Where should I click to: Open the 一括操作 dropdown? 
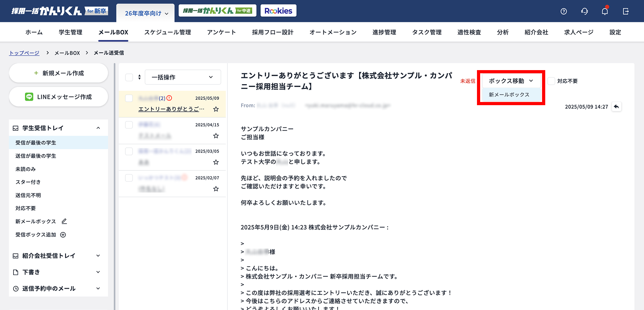pyautogui.click(x=183, y=77)
